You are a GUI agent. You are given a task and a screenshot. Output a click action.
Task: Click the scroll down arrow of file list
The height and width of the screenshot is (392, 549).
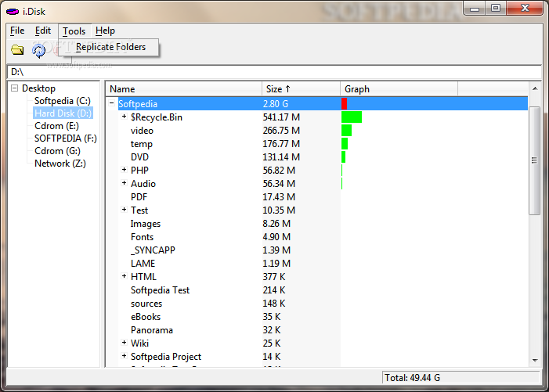click(535, 360)
